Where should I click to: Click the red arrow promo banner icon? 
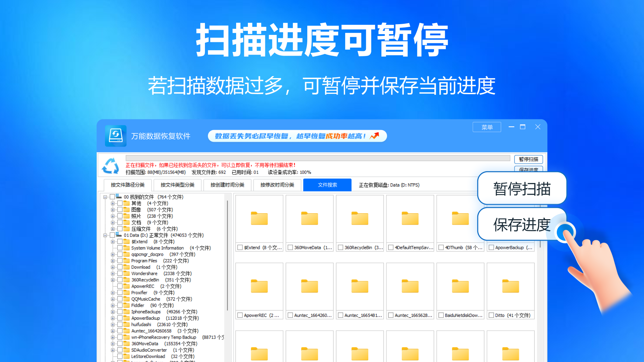374,136
